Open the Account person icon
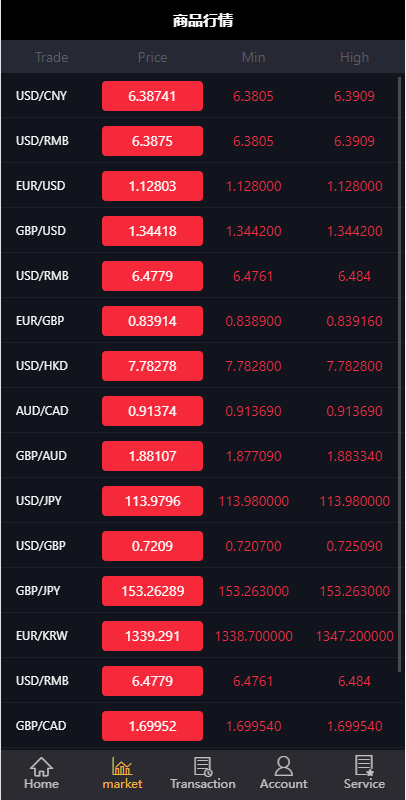The image size is (406, 800). (284, 766)
